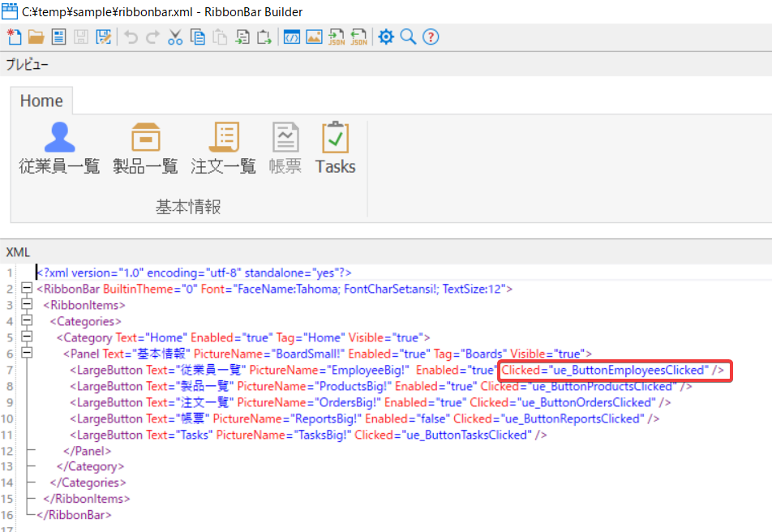Screen dimensions: 772x532
Task: Copy the selected XML text
Action: (x=198, y=36)
